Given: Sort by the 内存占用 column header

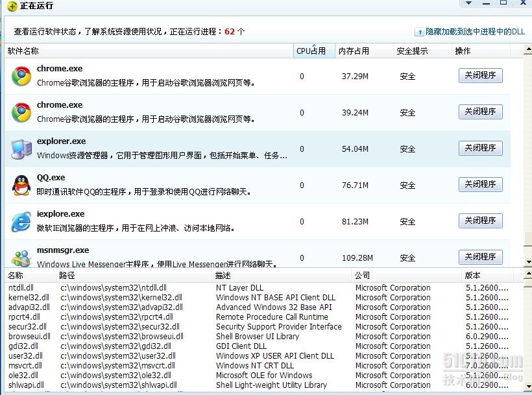Looking at the screenshot, I should (364, 51).
